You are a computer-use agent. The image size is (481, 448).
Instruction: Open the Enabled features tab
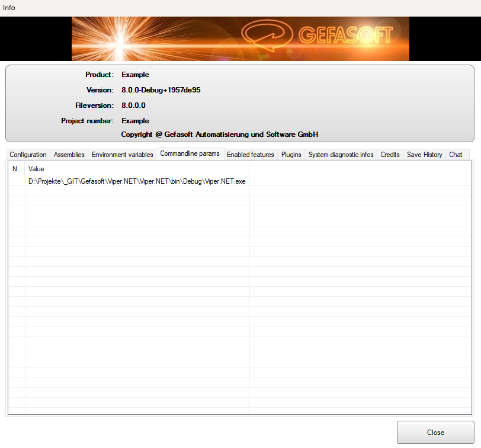pos(251,155)
